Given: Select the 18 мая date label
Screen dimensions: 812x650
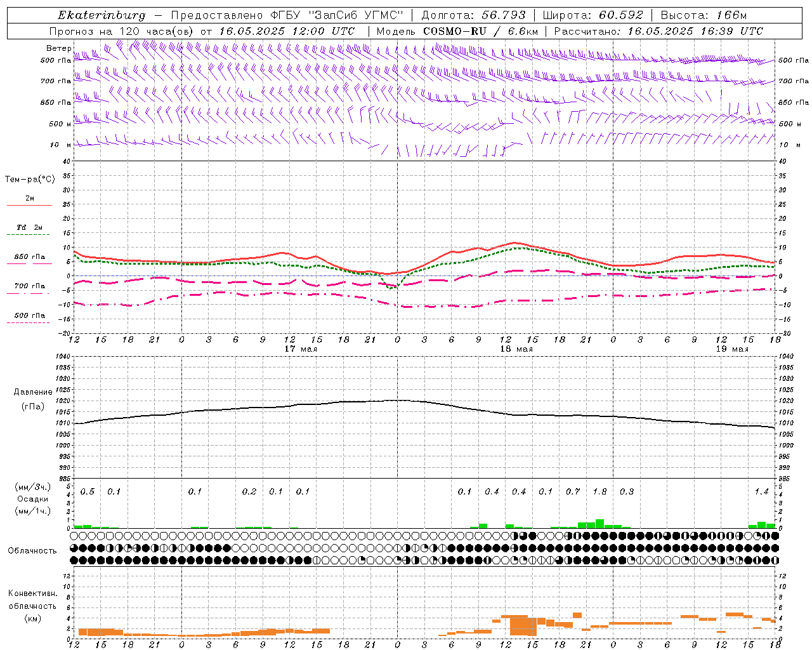Looking at the screenshot, I should coord(516,349).
